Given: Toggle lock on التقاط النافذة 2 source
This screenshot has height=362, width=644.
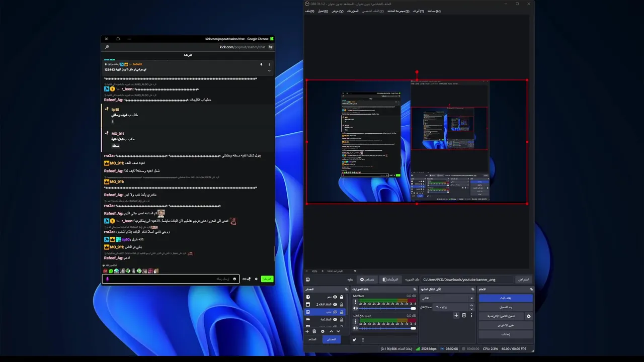Looking at the screenshot, I should coord(342,304).
